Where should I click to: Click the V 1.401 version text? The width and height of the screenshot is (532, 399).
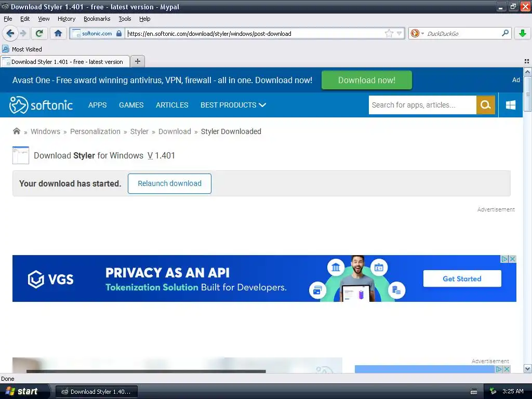point(161,156)
